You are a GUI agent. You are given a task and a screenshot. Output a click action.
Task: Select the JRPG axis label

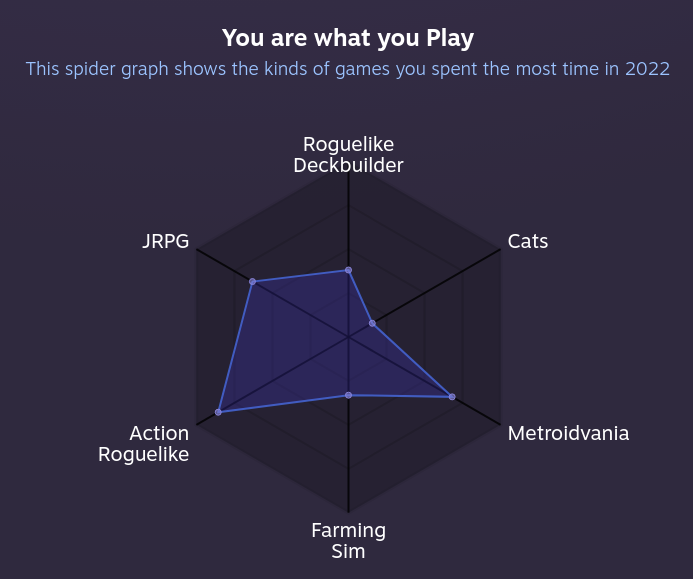tap(165, 241)
